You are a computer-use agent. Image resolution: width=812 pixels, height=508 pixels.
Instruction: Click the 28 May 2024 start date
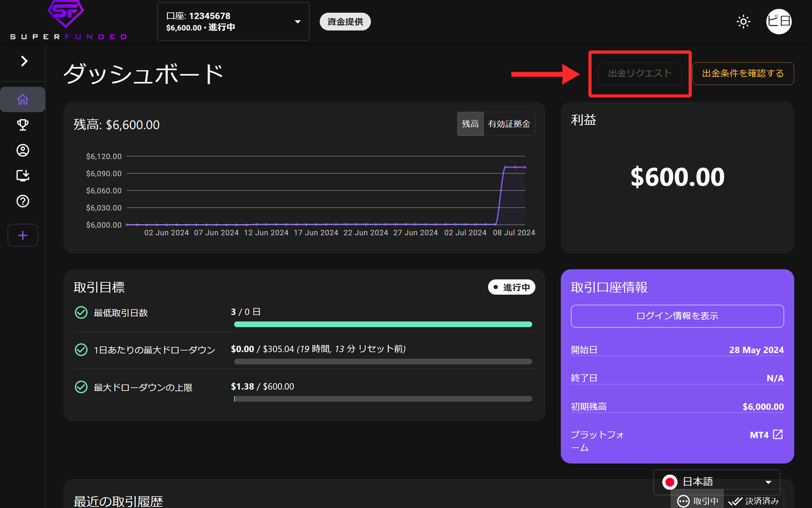756,350
